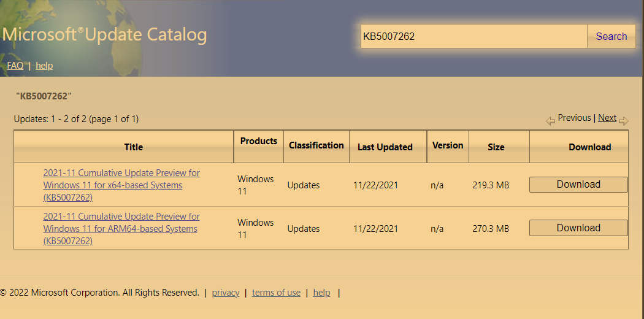Click the Previous page text
The height and width of the screenshot is (319, 644).
[574, 118]
